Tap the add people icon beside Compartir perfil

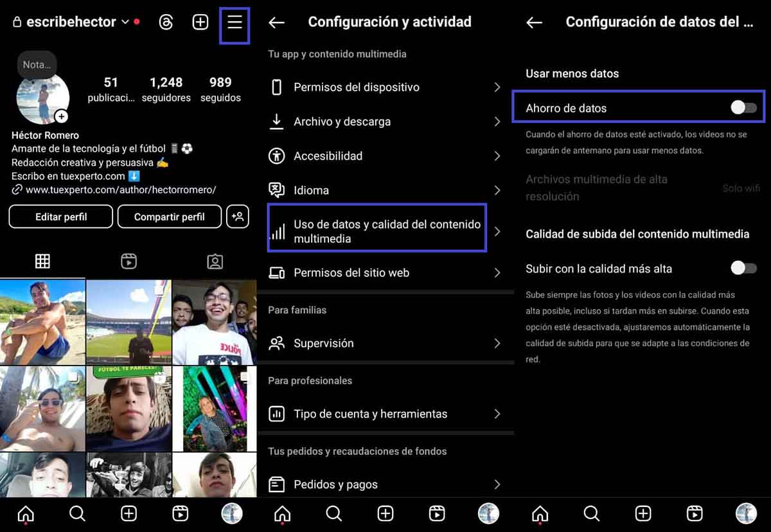click(x=238, y=217)
